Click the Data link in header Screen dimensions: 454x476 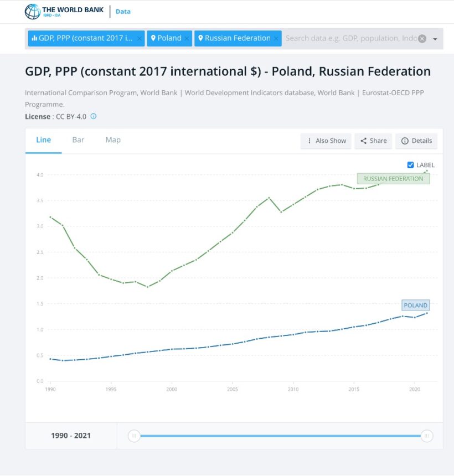(123, 11)
